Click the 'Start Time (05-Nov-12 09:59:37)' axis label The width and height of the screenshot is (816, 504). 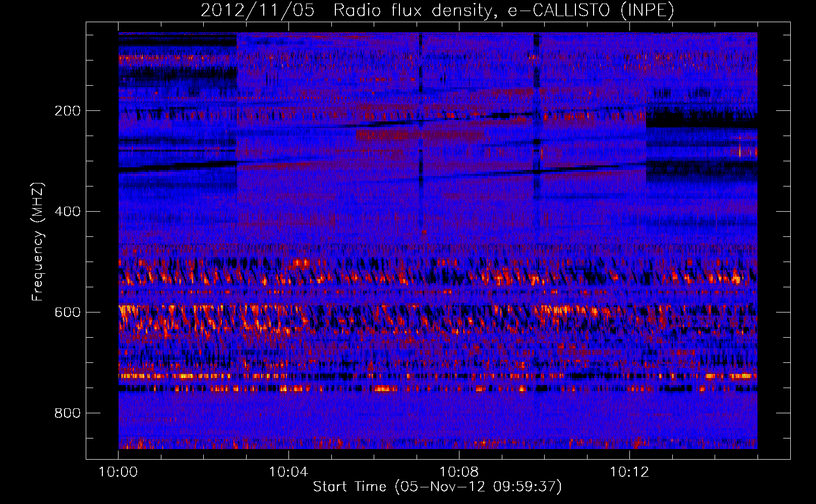[x=437, y=487]
